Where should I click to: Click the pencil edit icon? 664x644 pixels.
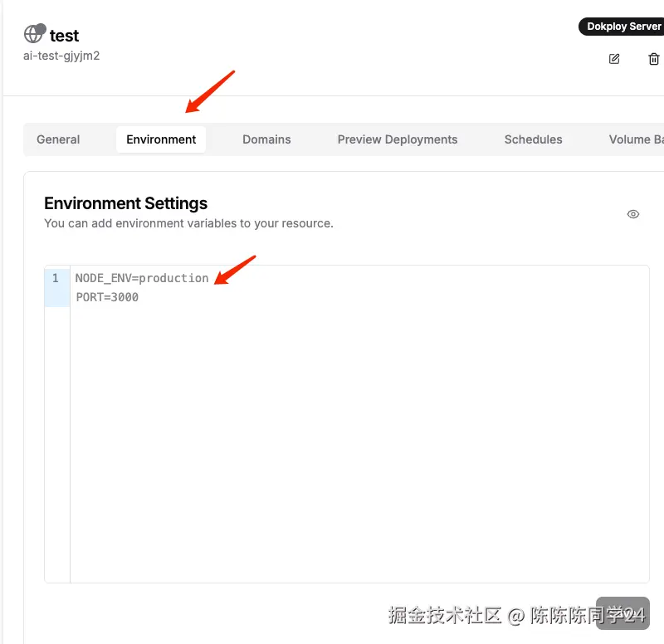(614, 59)
